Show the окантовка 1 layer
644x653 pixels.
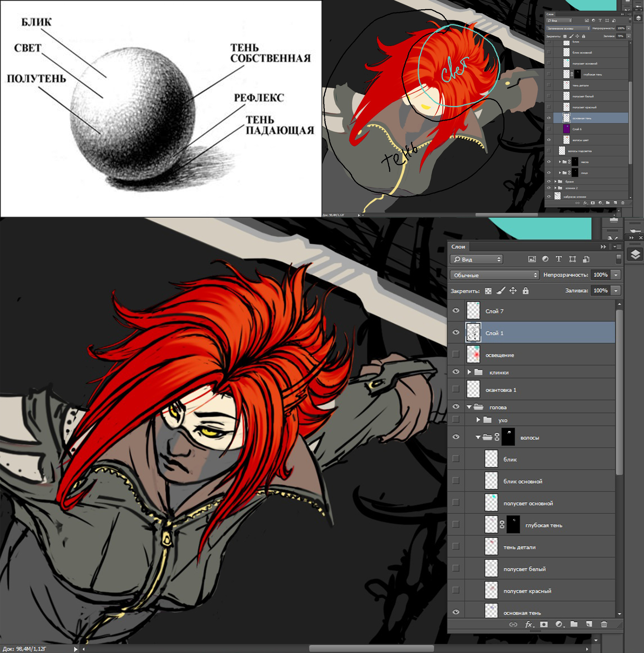coord(456,389)
